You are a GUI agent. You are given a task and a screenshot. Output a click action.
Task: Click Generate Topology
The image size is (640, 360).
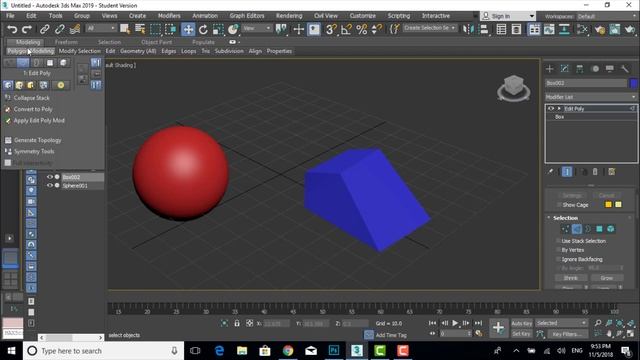(38, 140)
